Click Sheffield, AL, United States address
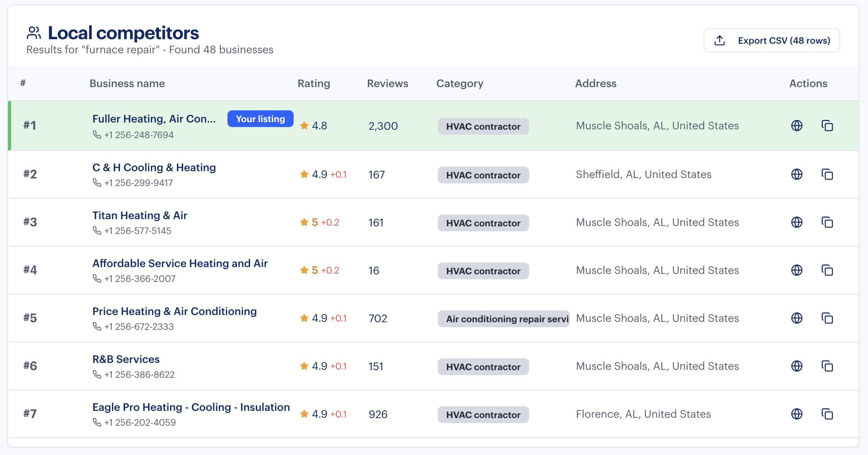The height and width of the screenshot is (455, 868). click(644, 174)
